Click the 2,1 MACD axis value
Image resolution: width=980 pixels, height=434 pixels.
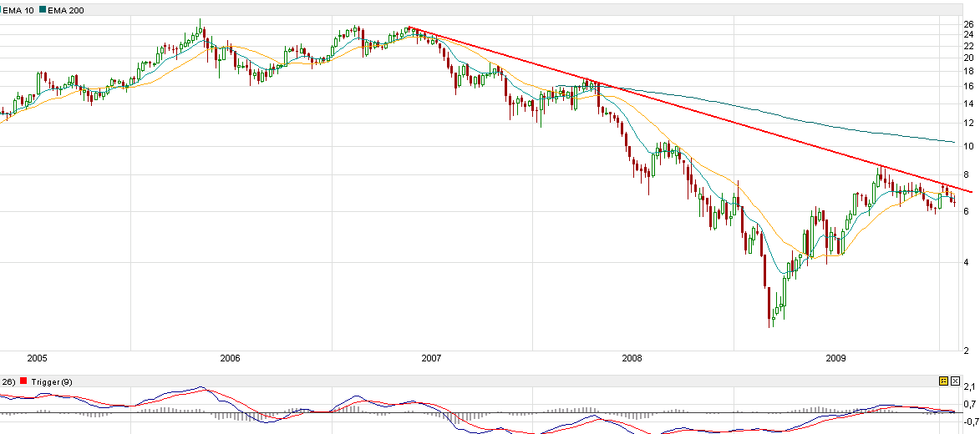click(969, 387)
